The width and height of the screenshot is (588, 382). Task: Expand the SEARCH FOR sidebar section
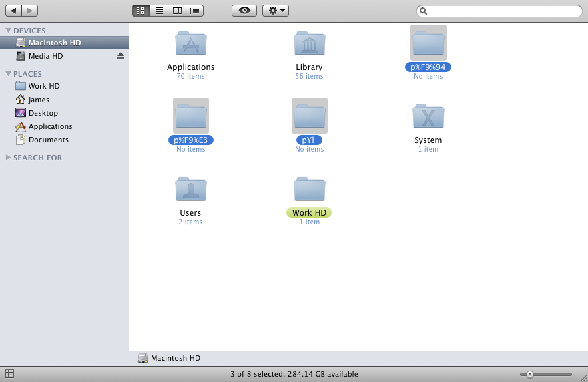[x=8, y=158]
